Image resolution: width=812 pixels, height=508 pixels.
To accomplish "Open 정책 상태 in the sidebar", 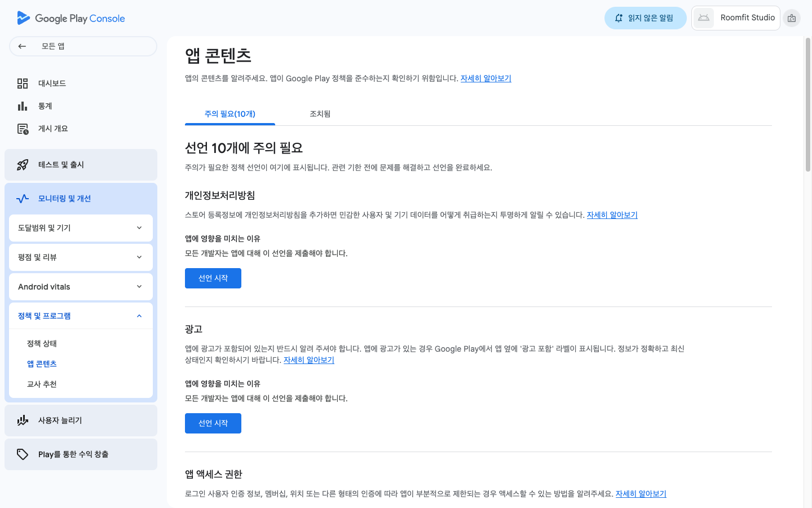I will coord(42,344).
